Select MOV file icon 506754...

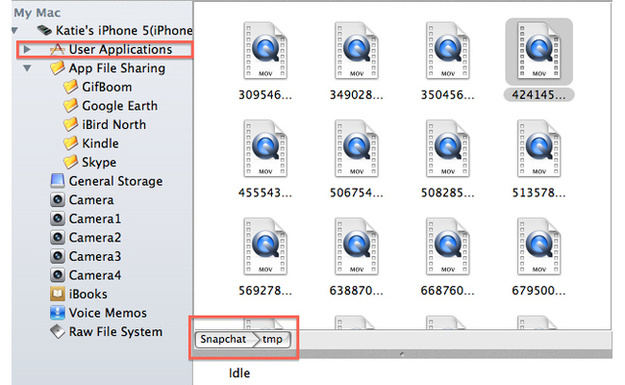(356, 148)
